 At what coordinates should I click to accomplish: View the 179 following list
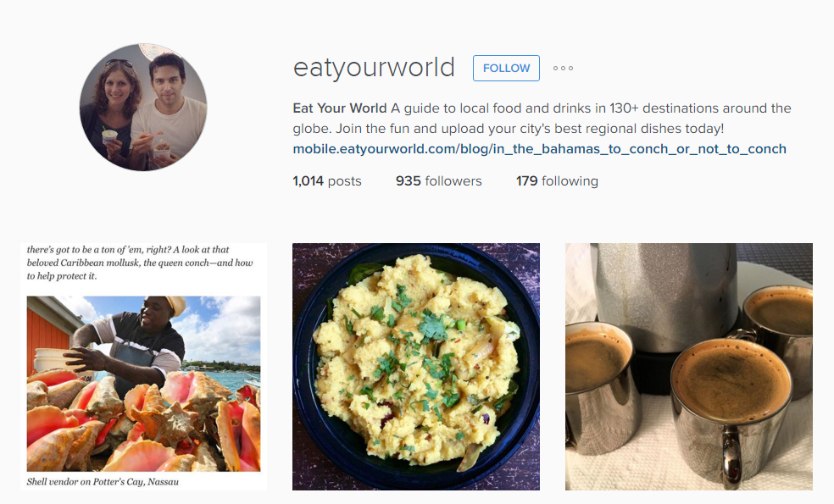[557, 181]
